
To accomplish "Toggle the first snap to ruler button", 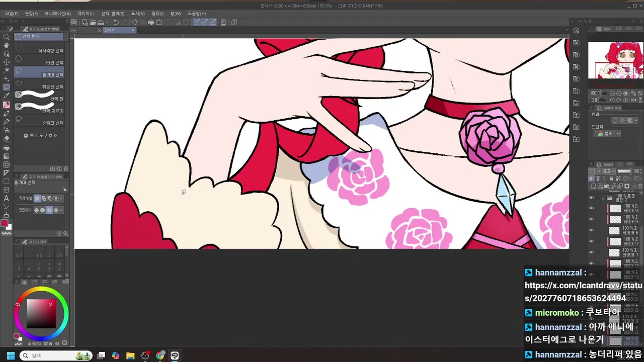I will point(197,22).
